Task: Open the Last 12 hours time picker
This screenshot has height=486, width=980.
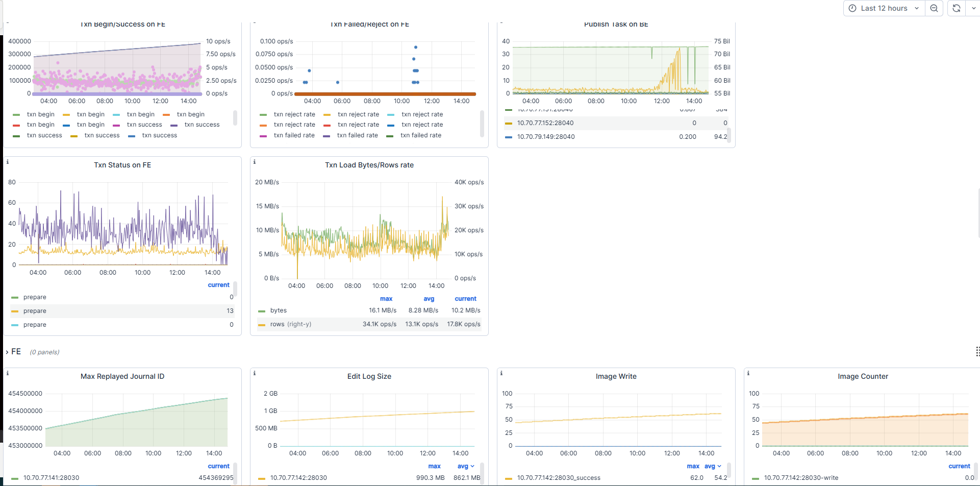Action: pos(884,8)
